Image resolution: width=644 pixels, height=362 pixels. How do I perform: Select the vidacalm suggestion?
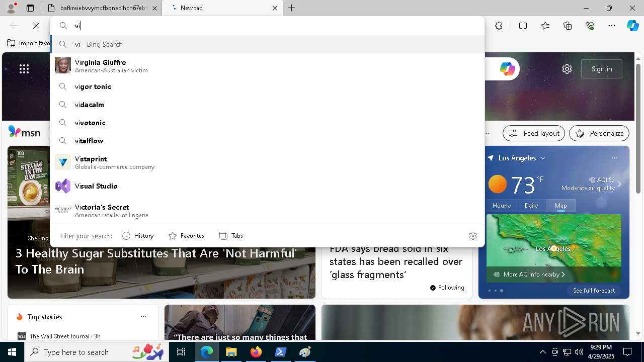(267, 105)
